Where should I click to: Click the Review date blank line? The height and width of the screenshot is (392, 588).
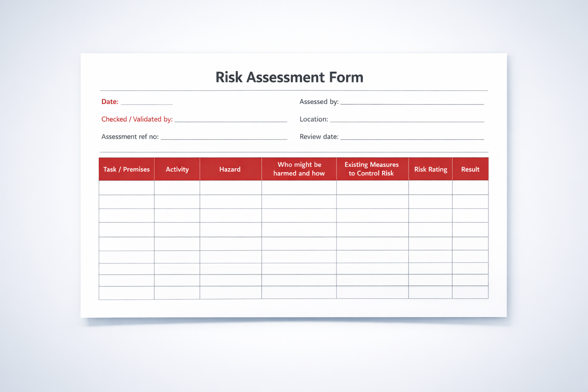pyautogui.click(x=412, y=139)
